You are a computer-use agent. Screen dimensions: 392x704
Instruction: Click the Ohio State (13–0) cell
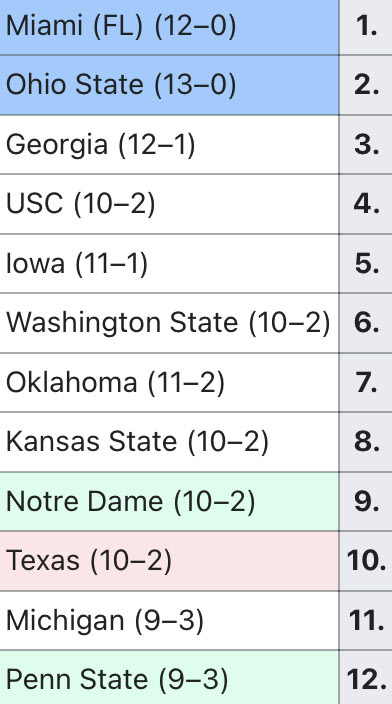pos(169,85)
